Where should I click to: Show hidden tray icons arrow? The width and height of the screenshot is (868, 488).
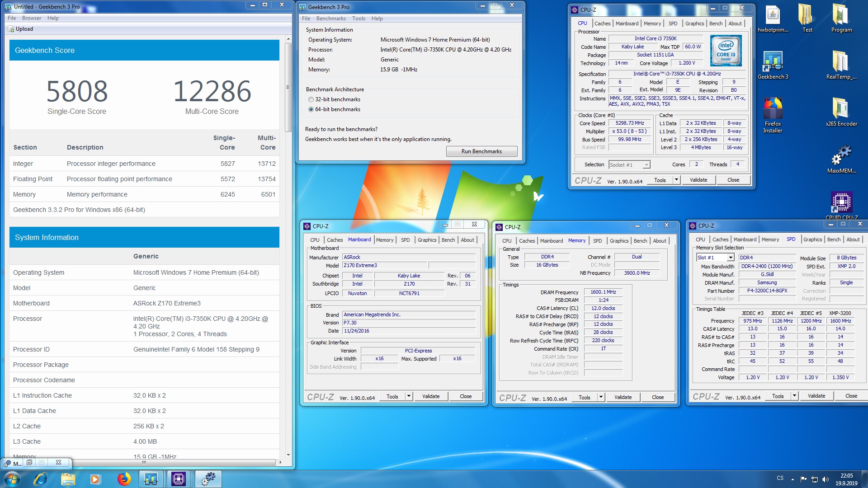pos(793,479)
